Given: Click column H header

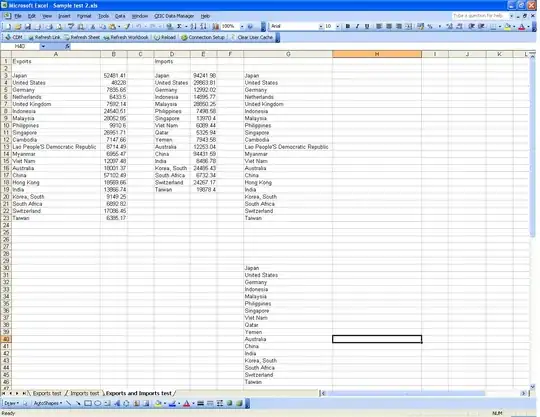Looking at the screenshot, I should point(377,54).
